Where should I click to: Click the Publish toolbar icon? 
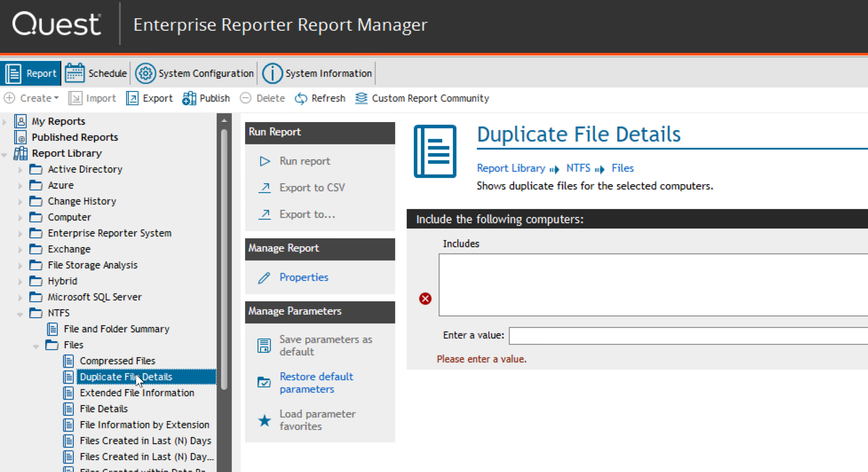pos(189,98)
